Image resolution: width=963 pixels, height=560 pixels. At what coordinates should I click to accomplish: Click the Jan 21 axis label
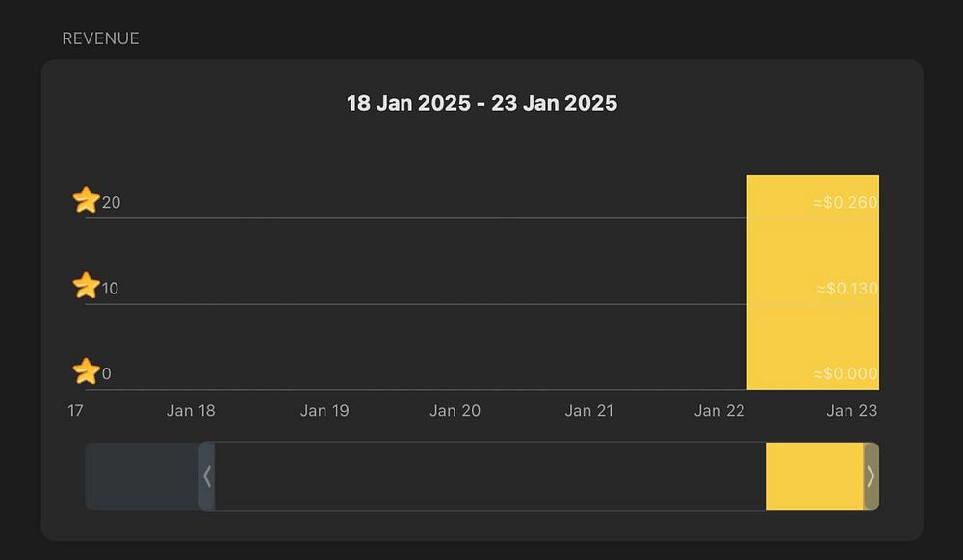point(589,410)
